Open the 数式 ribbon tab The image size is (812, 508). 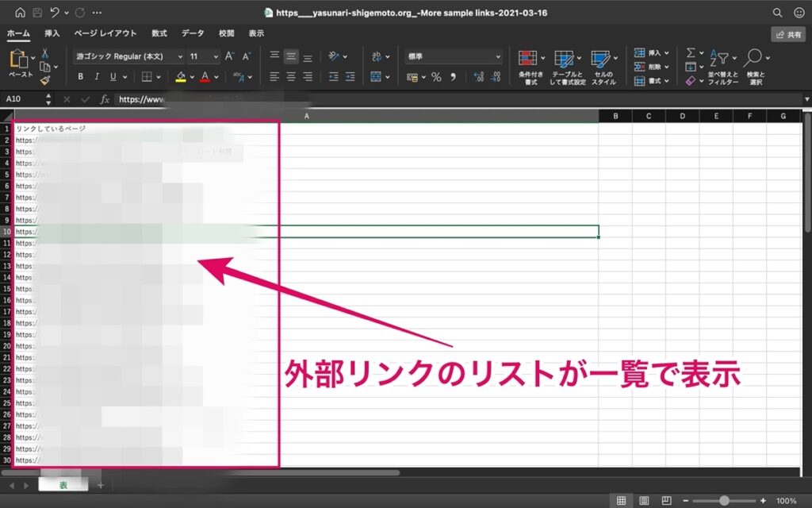pos(159,33)
